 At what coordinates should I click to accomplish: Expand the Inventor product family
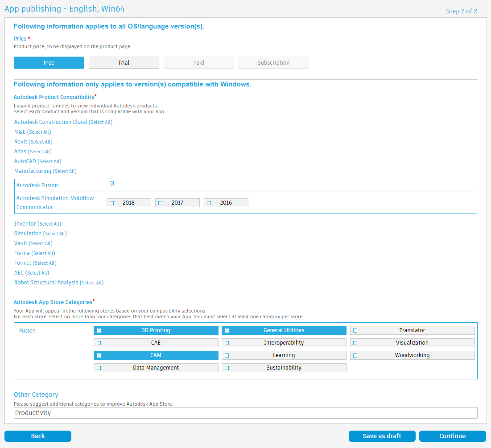(25, 223)
